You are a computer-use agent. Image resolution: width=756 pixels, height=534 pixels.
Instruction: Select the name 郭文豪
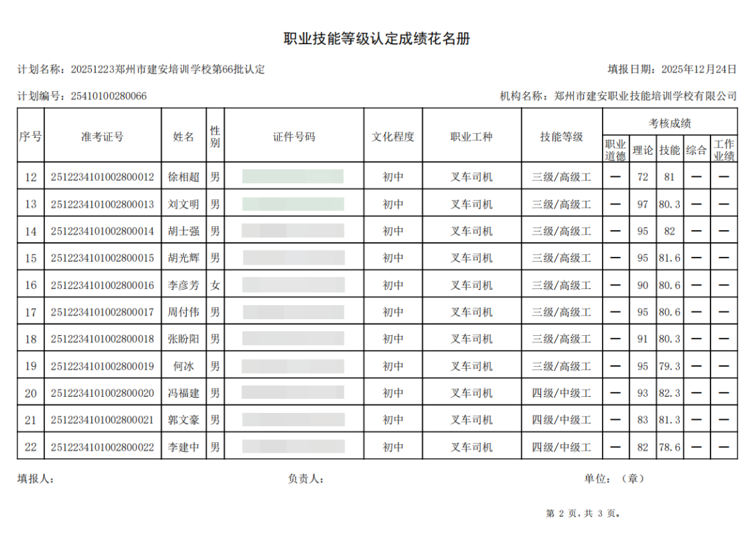(x=183, y=420)
